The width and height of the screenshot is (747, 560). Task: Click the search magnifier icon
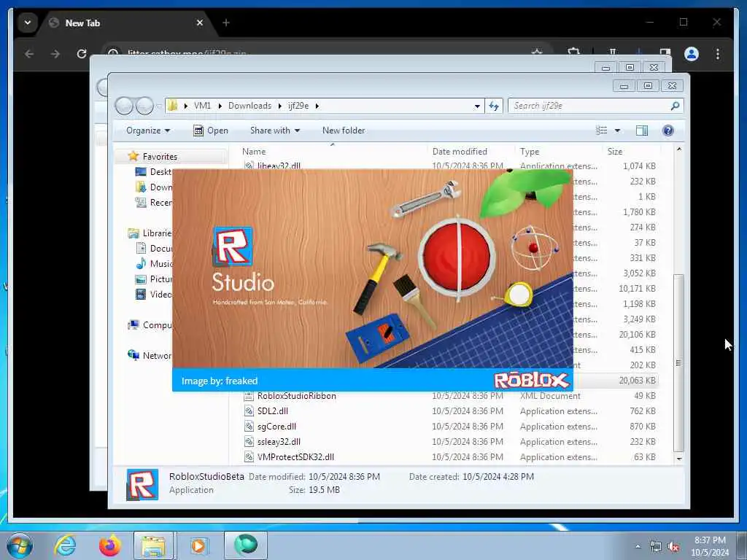675,106
